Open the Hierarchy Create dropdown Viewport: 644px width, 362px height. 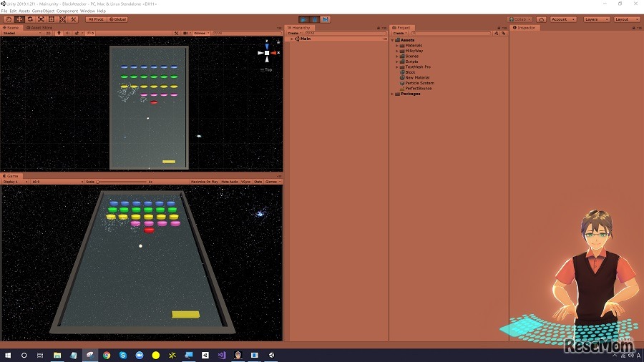(295, 33)
